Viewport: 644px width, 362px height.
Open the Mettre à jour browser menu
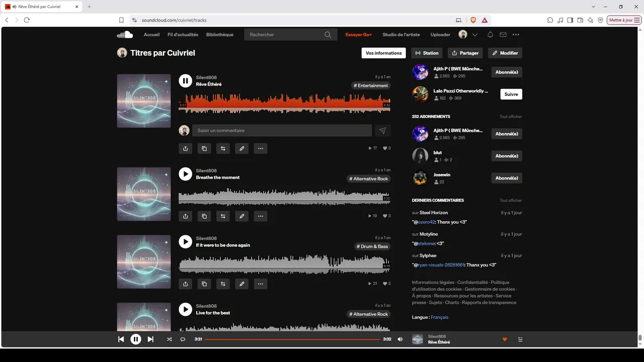(624, 20)
